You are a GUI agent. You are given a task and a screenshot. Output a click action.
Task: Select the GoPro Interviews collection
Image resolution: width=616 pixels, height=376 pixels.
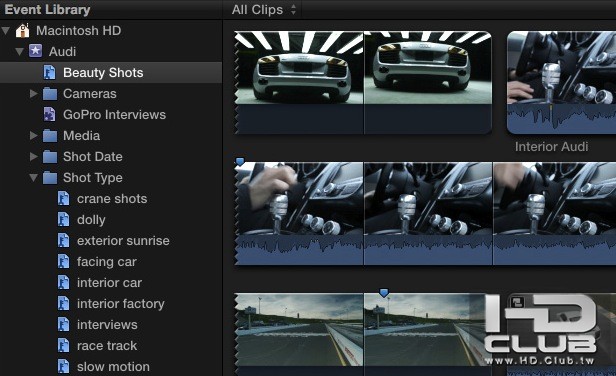coord(114,114)
